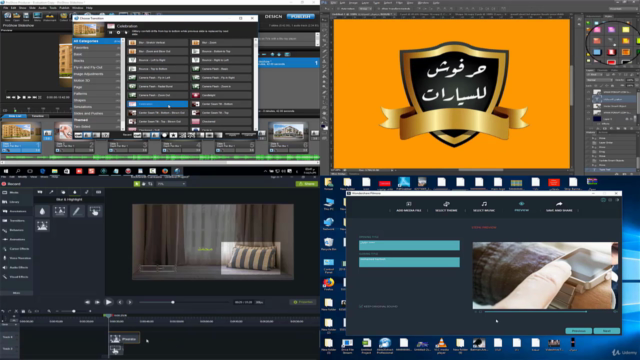The image size is (640, 360).
Task: Open This PC desktop icon
Action: [329, 204]
